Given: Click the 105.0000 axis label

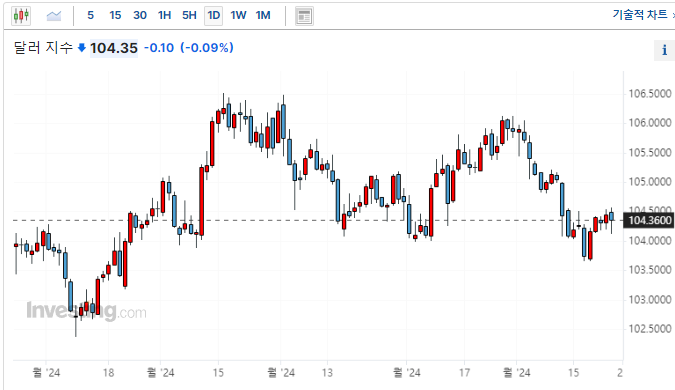Looking at the screenshot, I should pyautogui.click(x=650, y=182).
